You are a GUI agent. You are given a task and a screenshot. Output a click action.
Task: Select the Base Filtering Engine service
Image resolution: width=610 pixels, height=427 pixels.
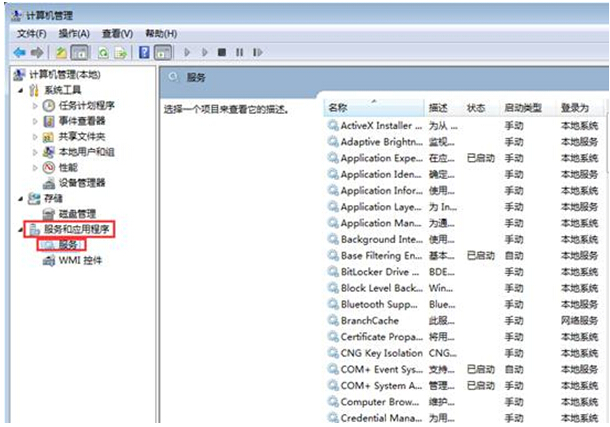(463, 256)
